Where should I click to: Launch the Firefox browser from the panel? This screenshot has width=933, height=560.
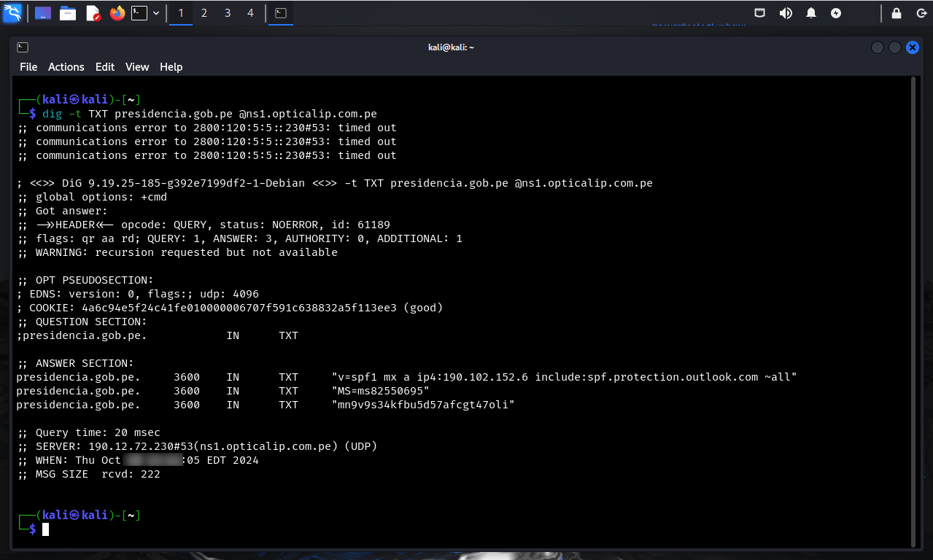pyautogui.click(x=117, y=13)
